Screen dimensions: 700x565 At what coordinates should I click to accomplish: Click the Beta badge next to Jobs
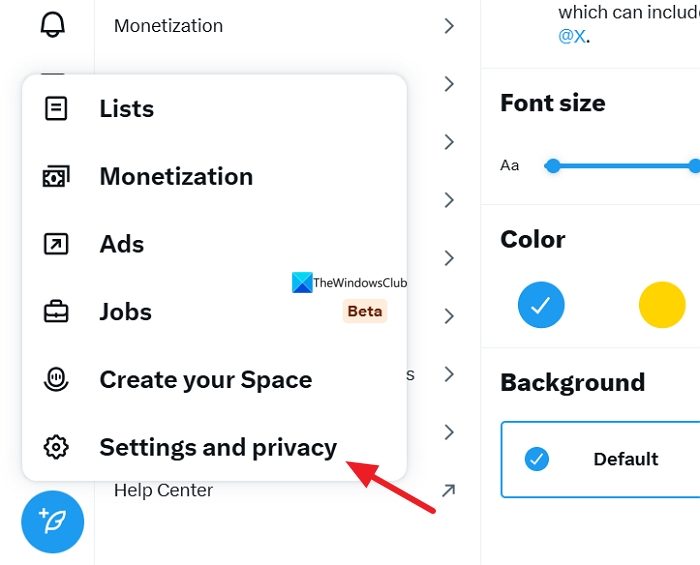[364, 311]
